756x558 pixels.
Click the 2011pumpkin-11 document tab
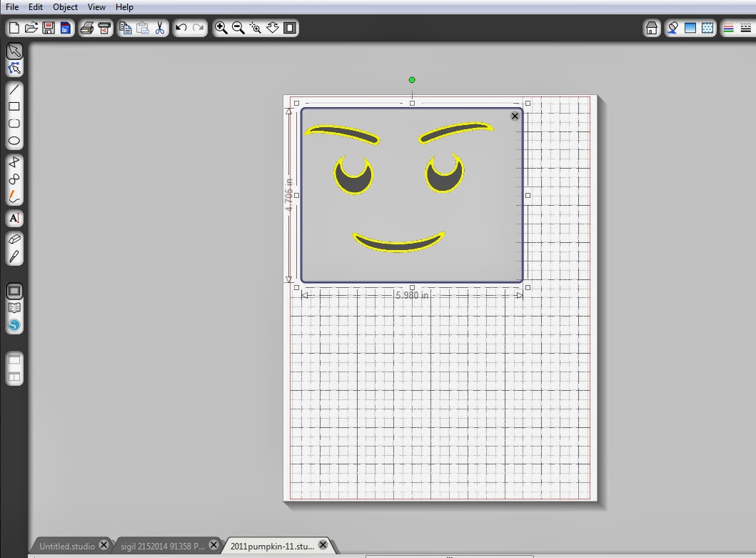click(272, 546)
